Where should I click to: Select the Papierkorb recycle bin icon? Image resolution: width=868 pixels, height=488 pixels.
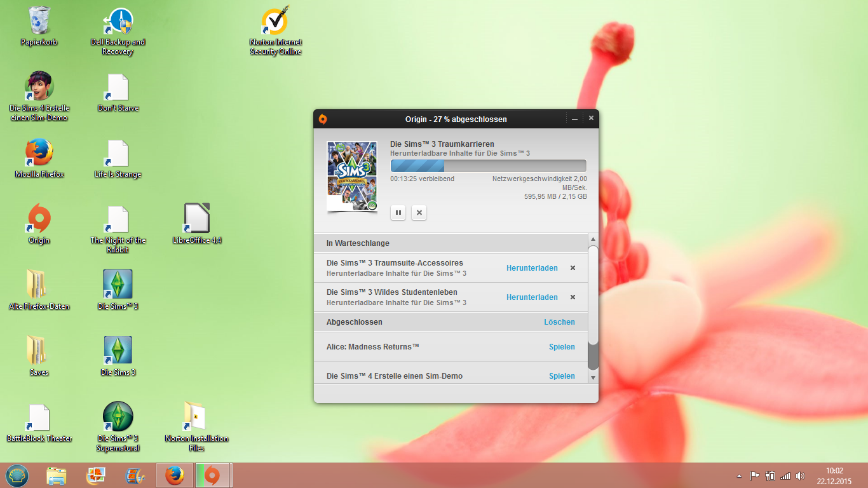click(x=39, y=27)
